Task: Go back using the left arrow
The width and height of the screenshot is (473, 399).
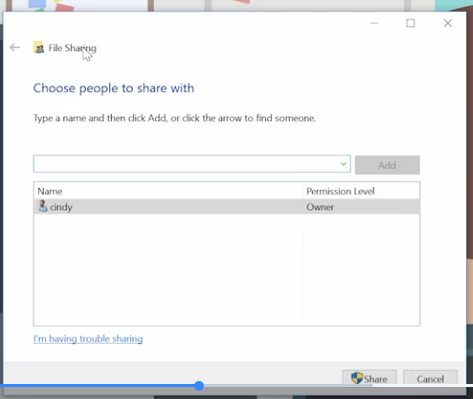Action: point(15,47)
